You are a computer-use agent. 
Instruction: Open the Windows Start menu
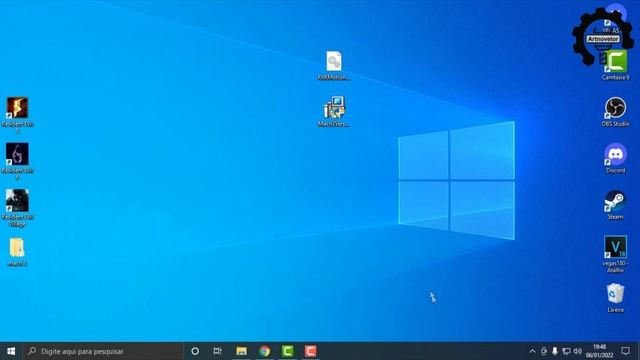coord(11,351)
